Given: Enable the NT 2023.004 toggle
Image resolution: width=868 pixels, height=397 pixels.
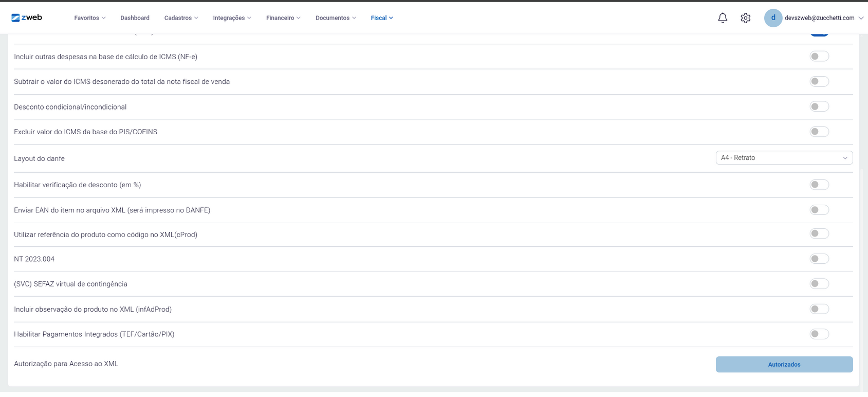Looking at the screenshot, I should [819, 259].
